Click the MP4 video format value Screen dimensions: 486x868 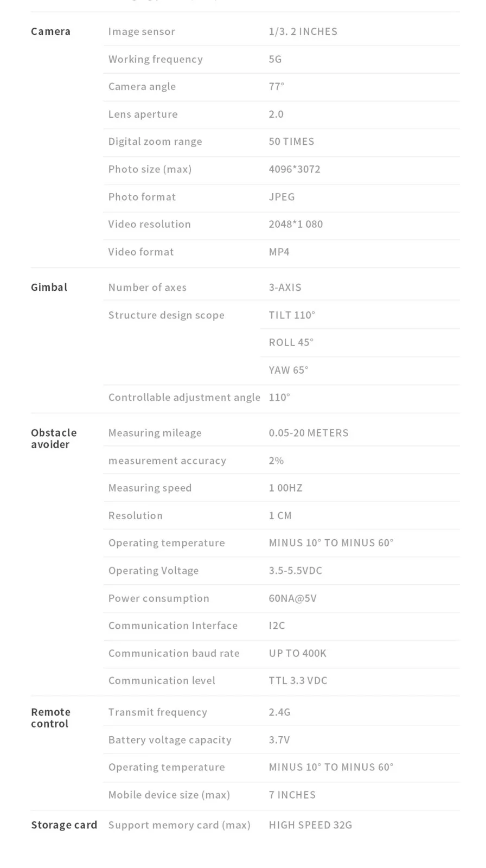pos(279,252)
